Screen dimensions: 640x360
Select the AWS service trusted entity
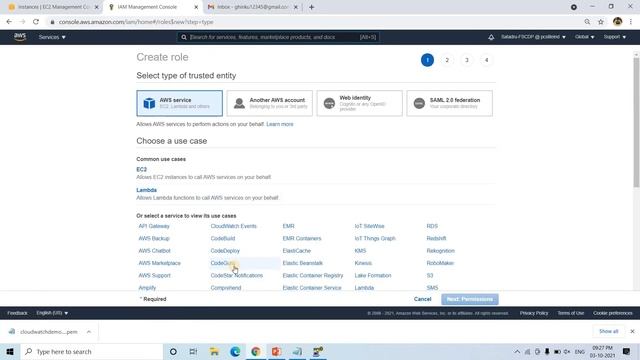click(180, 103)
